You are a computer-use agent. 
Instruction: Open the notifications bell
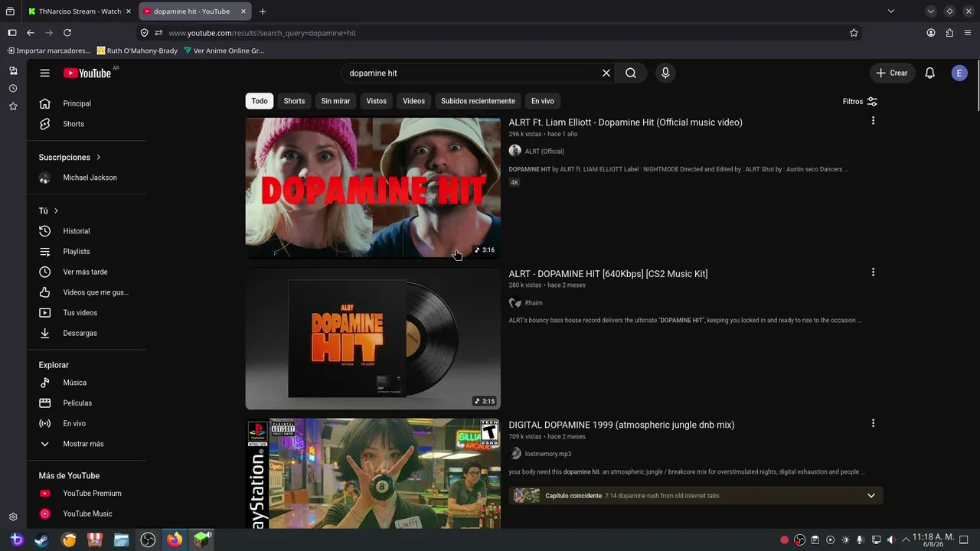click(929, 73)
